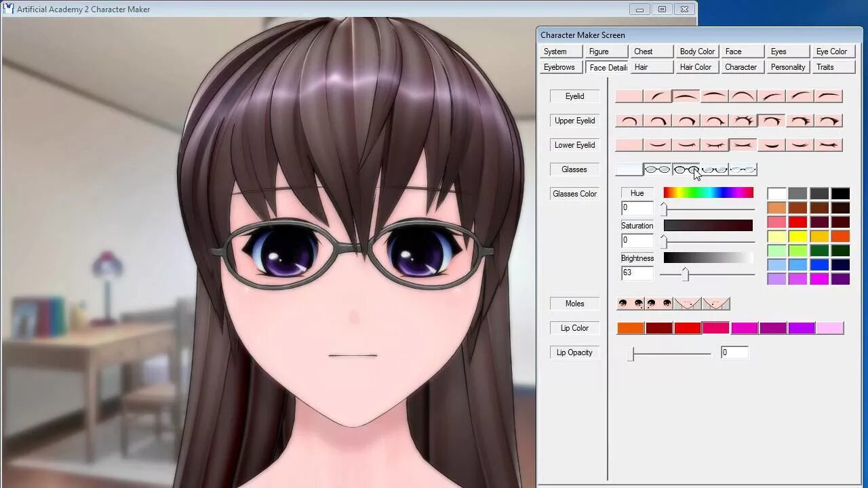Adjust the Hue slider handle
Viewport: 868px width, 488px height.
(x=665, y=209)
